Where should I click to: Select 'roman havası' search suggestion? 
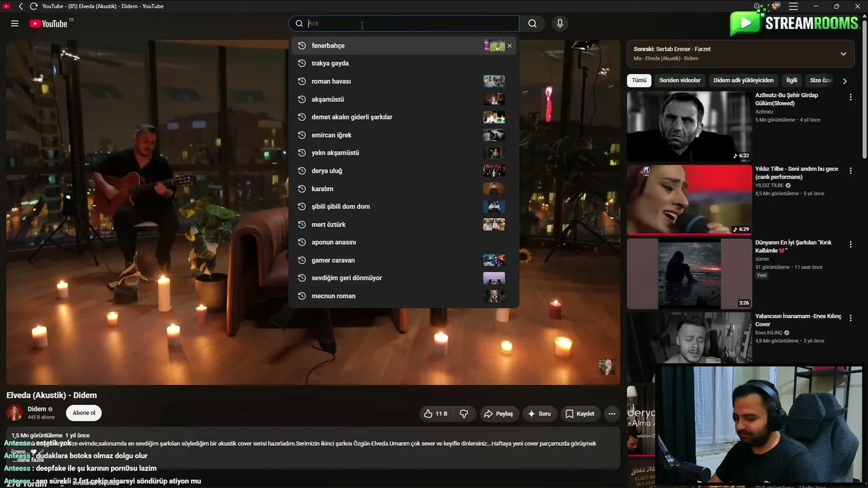tap(404, 81)
